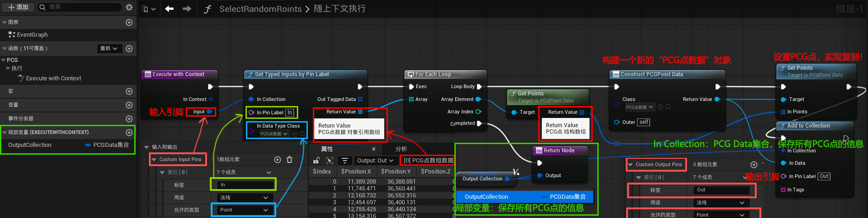The image size is (868, 218).
Task: Open input pin 允许的类型 dropdown set to Point
Action: [x=244, y=210]
